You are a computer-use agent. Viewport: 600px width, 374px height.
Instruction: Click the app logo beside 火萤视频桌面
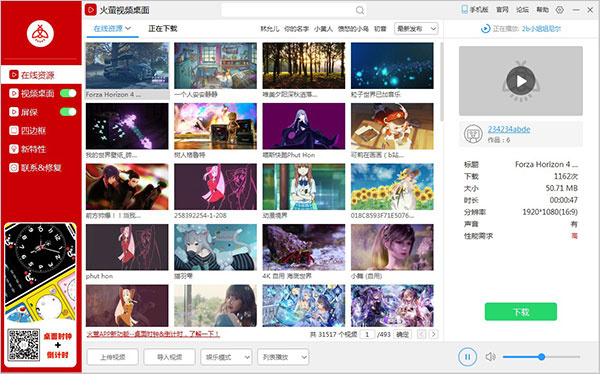coord(91,10)
